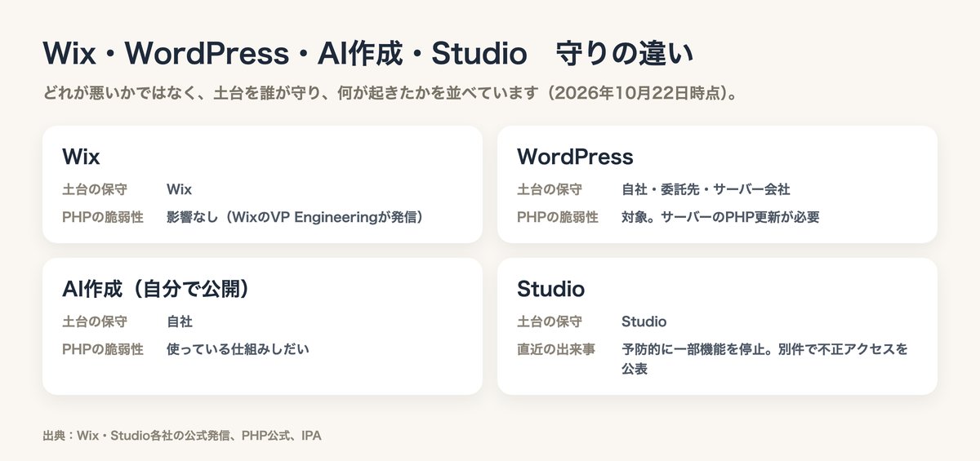The height and width of the screenshot is (461, 980).
Task: Click 土台の保守 label in the Studio card
Action: click(550, 321)
